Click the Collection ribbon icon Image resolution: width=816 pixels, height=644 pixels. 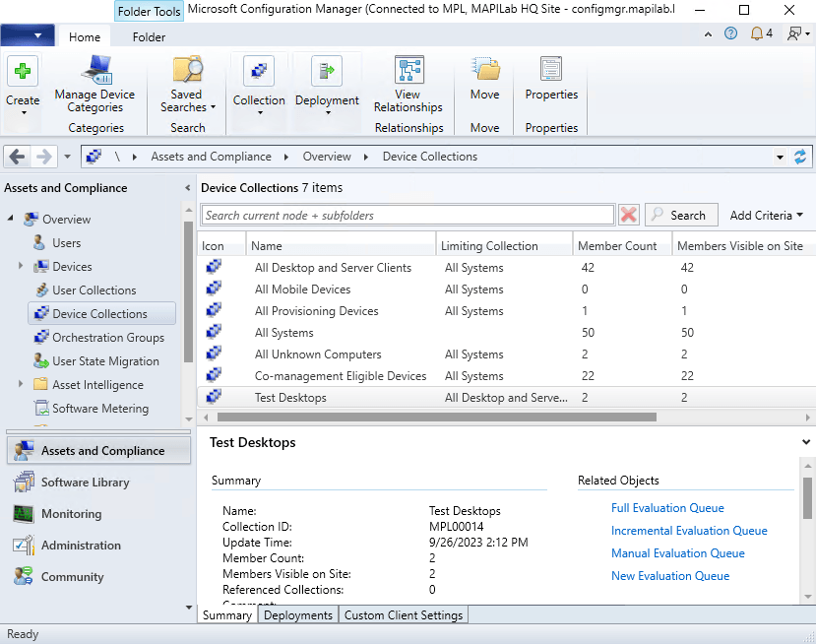tap(259, 70)
